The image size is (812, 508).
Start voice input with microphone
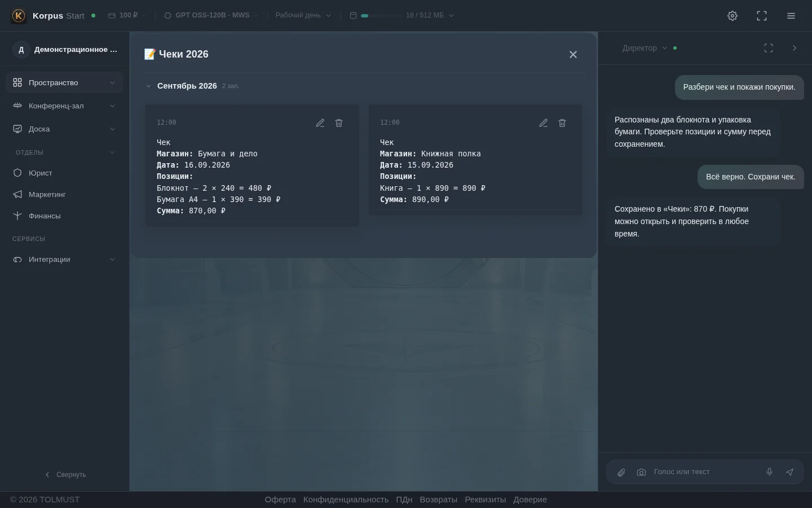coord(769,472)
